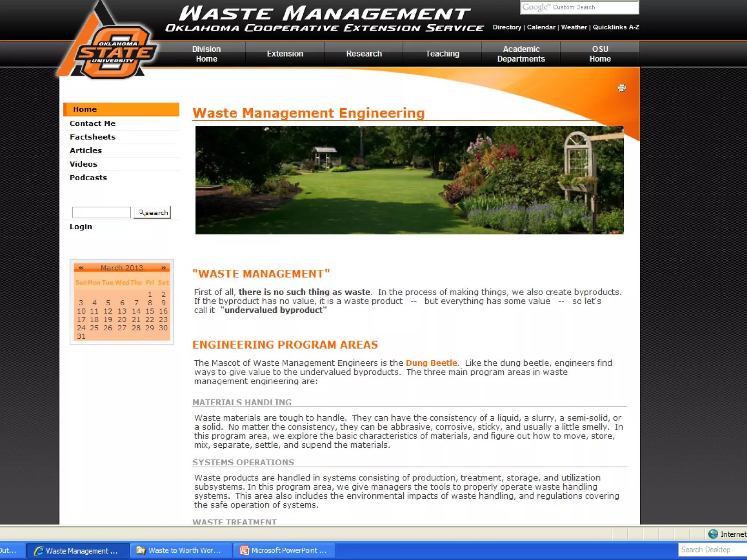Click the printer icon near page title

coord(622,88)
